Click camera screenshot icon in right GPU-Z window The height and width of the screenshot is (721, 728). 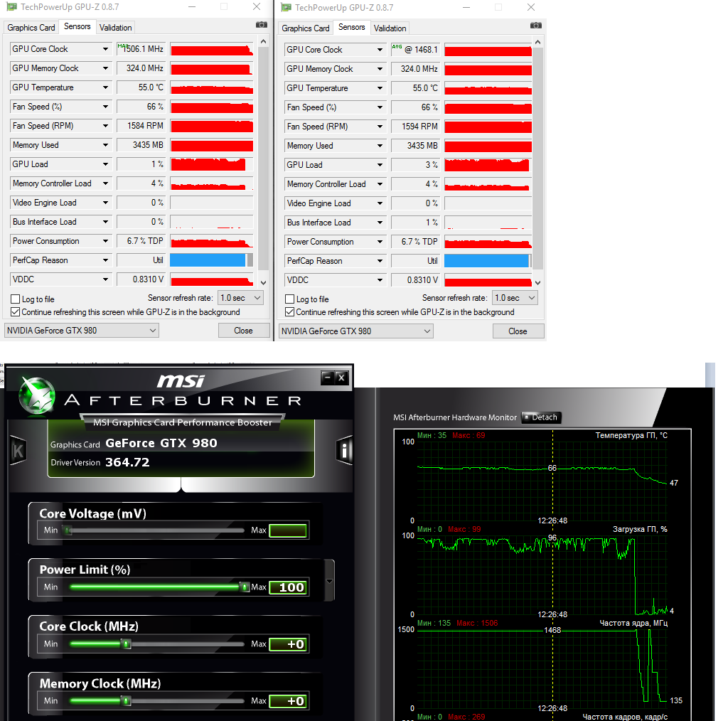point(536,25)
